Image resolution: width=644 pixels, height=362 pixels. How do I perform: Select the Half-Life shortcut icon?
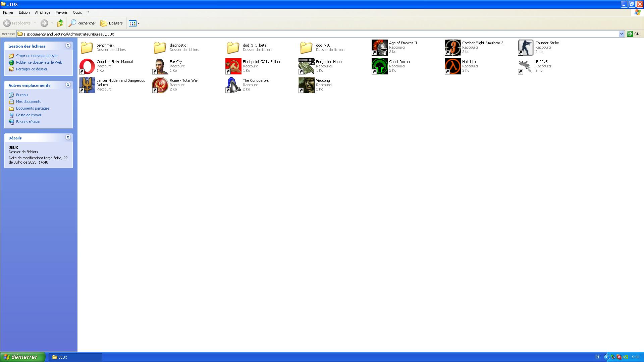pos(452,66)
